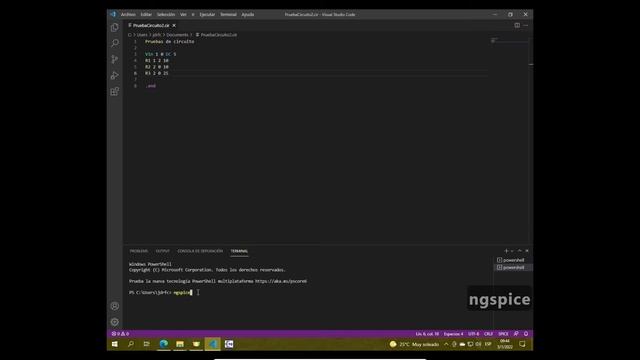Viewport: 640px width, 360px height.
Task: Select the highlighted powershell terminal entry
Action: [513, 267]
